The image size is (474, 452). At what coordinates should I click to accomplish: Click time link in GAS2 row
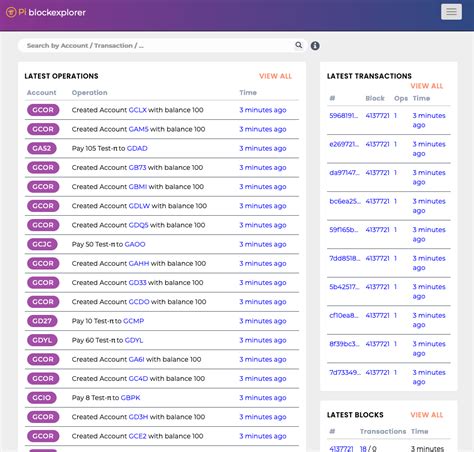click(x=263, y=148)
